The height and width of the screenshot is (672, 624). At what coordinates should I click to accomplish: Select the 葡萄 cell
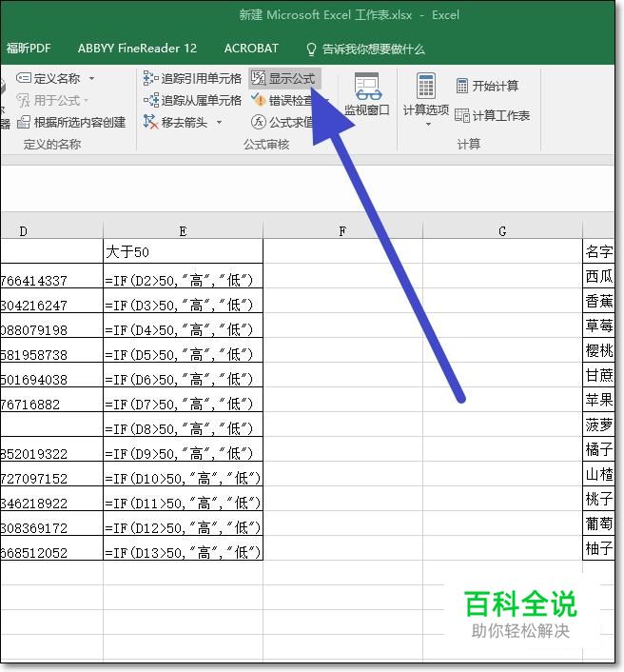(598, 524)
